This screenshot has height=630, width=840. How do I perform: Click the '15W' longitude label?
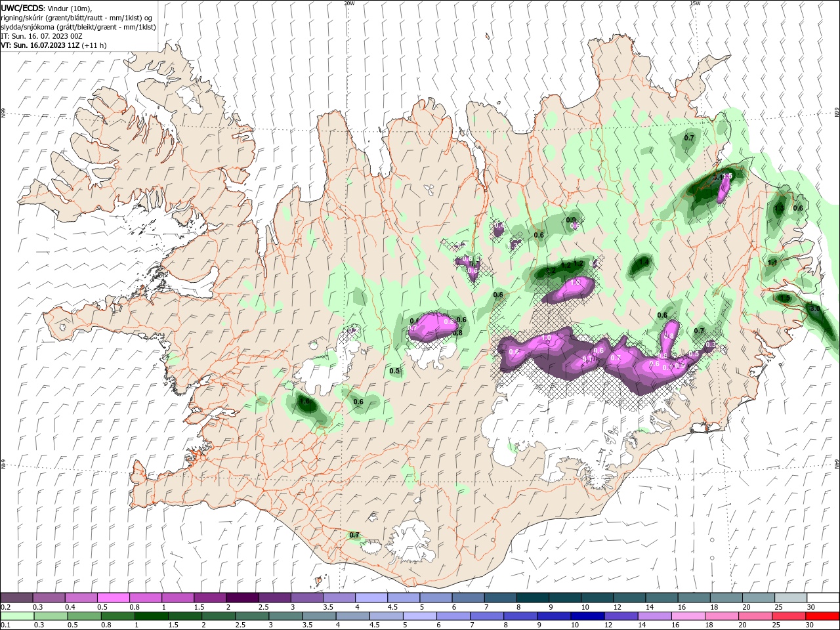tap(695, 3)
